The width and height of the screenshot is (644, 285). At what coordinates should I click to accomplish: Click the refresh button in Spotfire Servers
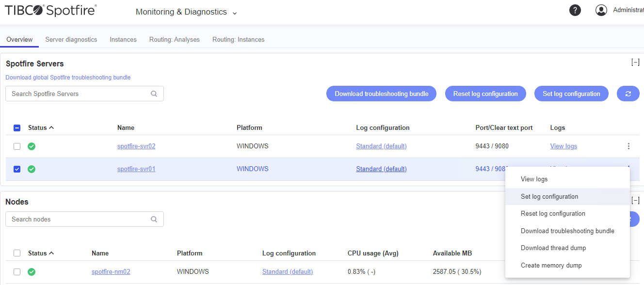628,94
